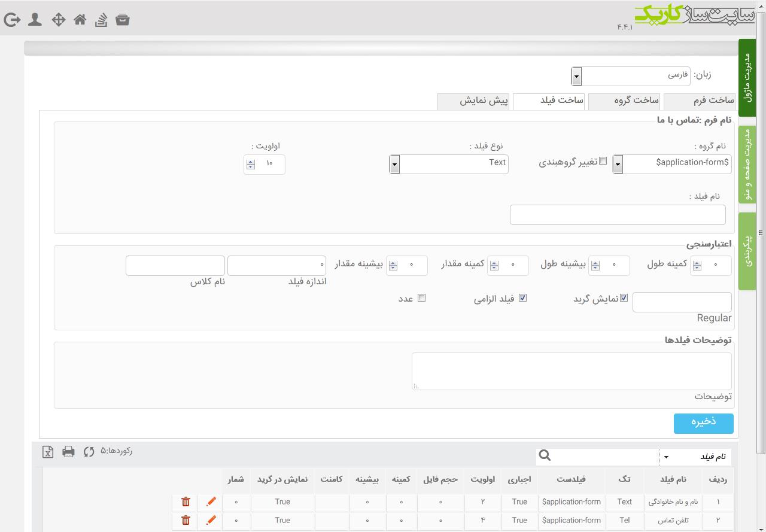Uncheck the فیلد الزامی checkbox
Screen dimensions: 766x532
522,298
